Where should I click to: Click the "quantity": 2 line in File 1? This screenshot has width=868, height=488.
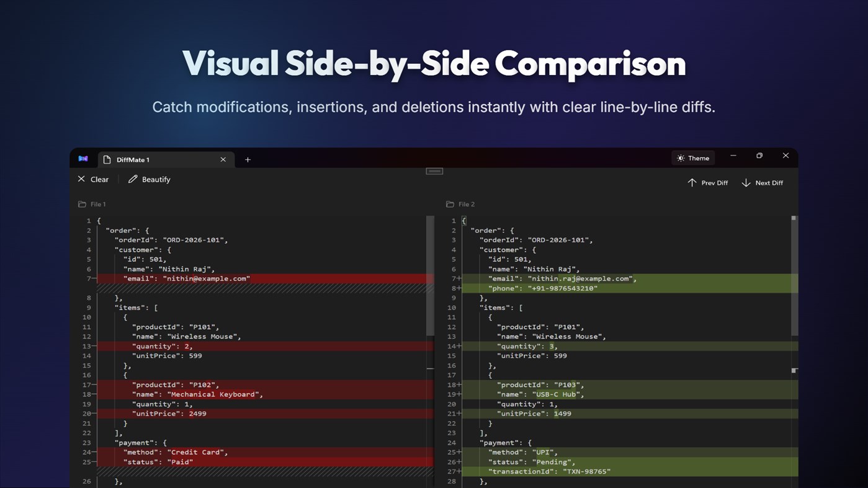(265, 346)
